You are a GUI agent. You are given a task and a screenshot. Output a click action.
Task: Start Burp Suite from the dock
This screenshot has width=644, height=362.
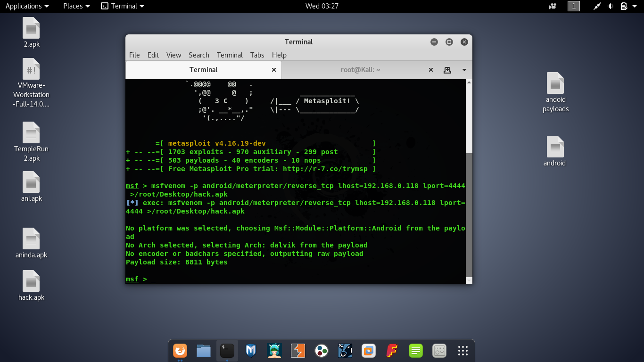[x=298, y=351]
